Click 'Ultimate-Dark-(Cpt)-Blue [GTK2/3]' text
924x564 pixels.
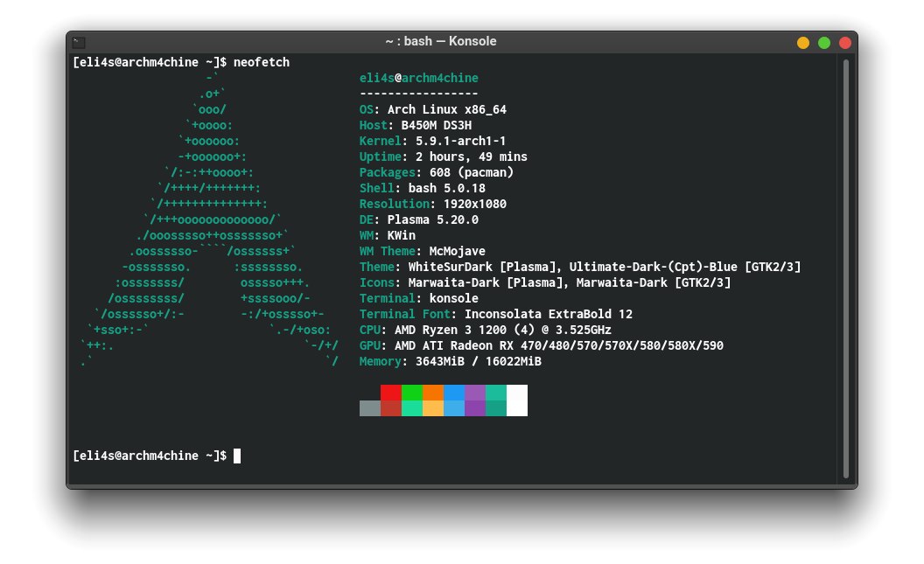(685, 267)
